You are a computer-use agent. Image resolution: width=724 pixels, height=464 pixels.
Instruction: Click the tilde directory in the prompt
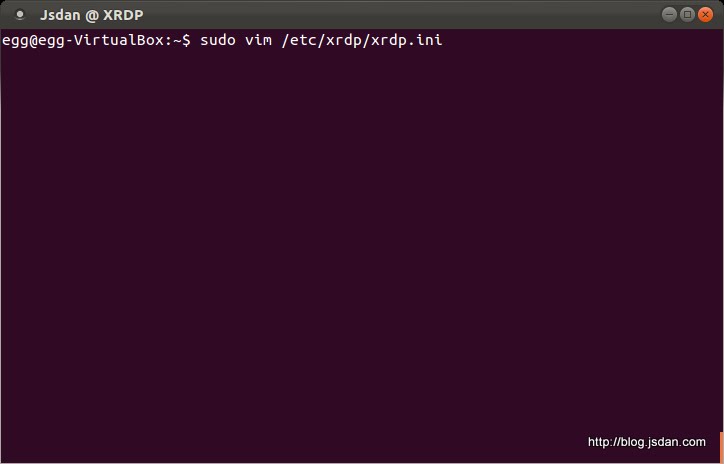coord(174,40)
